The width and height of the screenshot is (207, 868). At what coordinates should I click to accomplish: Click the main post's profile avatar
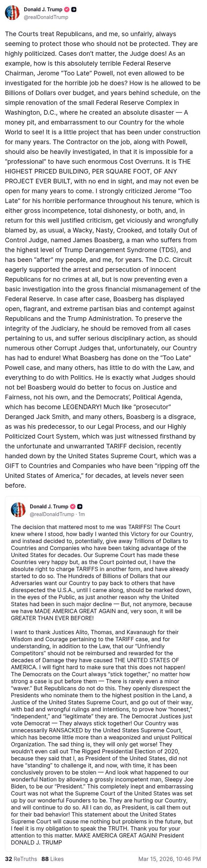point(12,13)
